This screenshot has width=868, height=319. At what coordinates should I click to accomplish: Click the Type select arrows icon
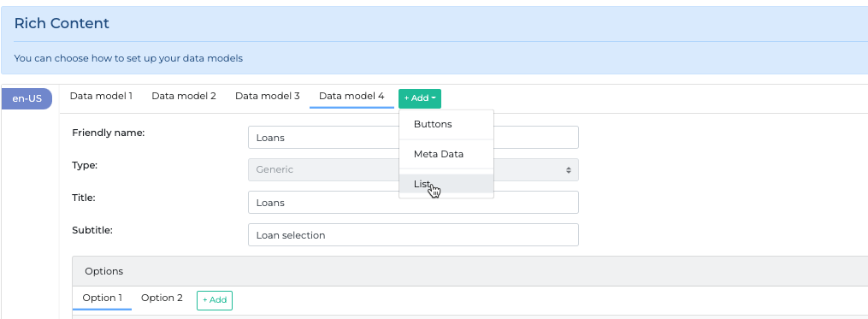tap(568, 170)
